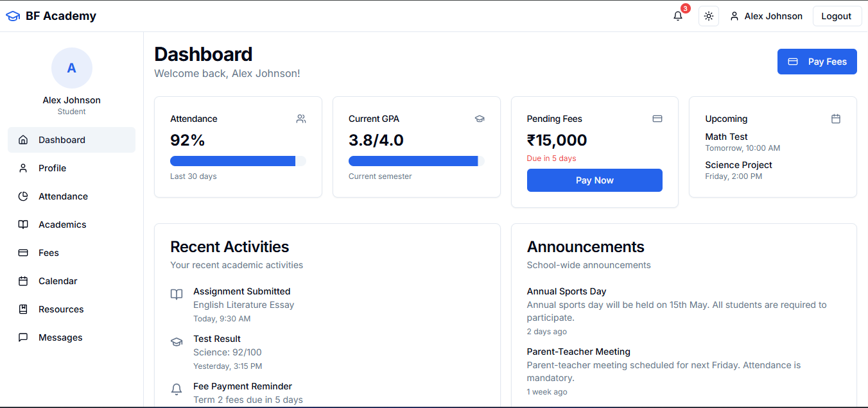868x408 pixels.
Task: Click the credit card icon on Pending Fees card
Action: [657, 119]
